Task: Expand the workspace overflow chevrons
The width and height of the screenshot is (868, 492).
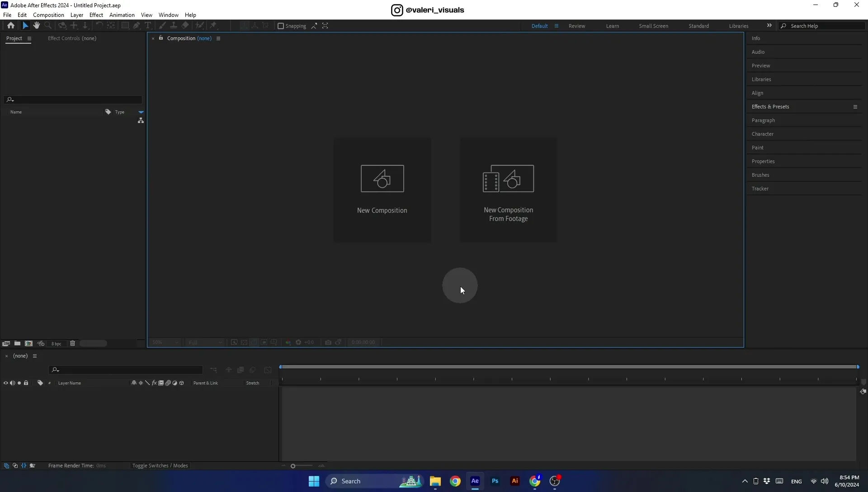Action: [769, 26]
